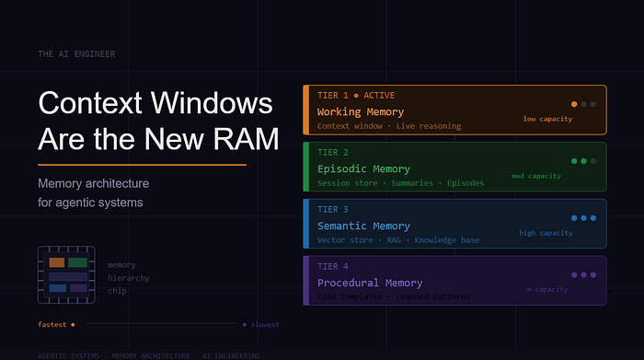This screenshot has height=360, width=644.
Task: Click the capacity dots in Working Memory card
Action: pos(583,104)
